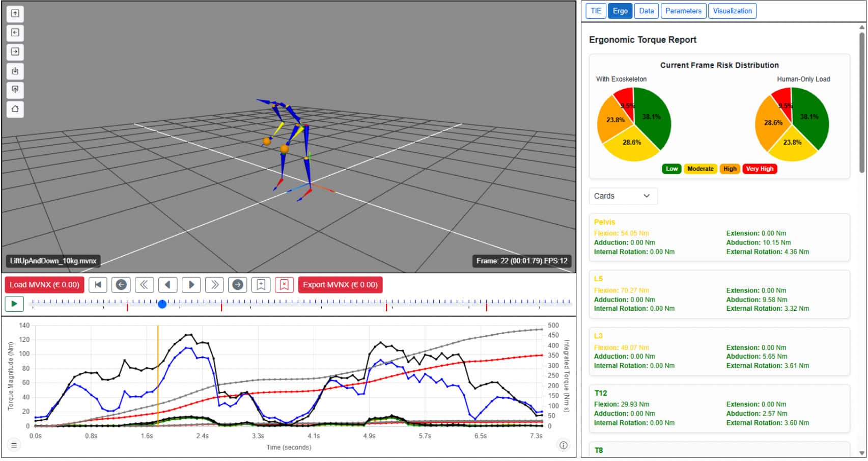Step back one frame with left triangle
This screenshot has height=461, width=868.
(167, 285)
